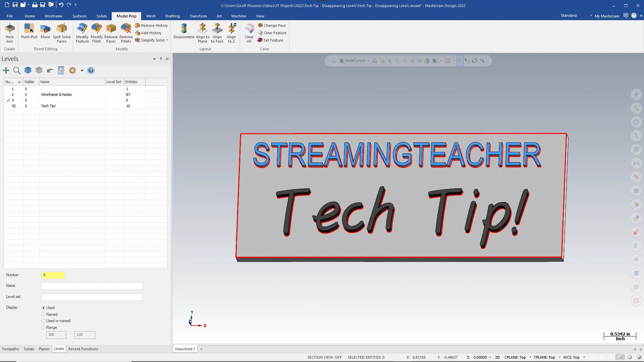Image resolution: width=644 pixels, height=362 pixels.
Task: Add a new level with plus icon
Action: coord(6,70)
